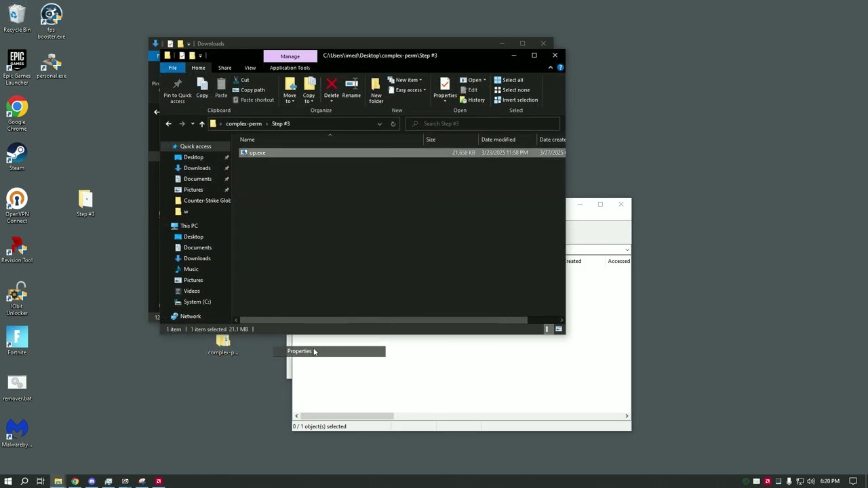Refresh the Step #3 folder view
Viewport: 868px width, 488px height.
(x=393, y=123)
